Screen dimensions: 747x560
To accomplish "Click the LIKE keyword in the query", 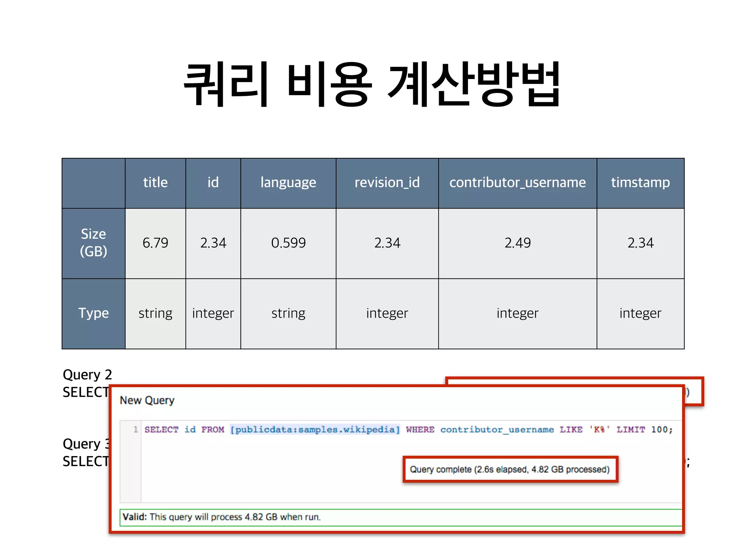I will coord(571,429).
